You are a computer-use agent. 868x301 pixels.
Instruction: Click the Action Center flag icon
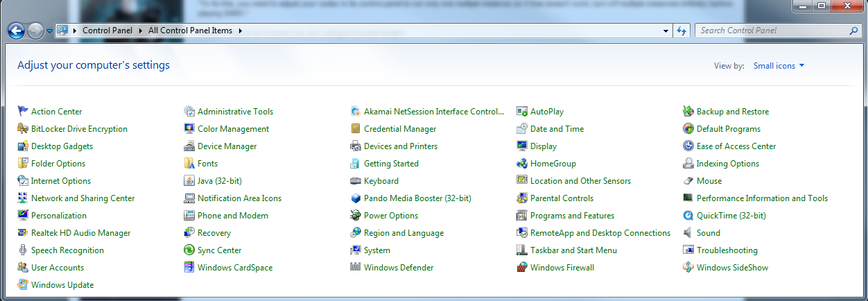click(23, 111)
